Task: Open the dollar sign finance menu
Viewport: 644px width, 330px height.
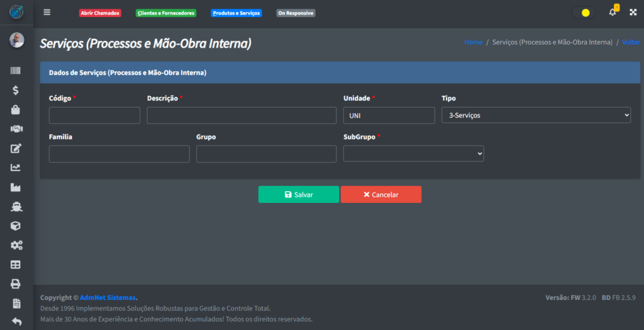Action: tap(16, 91)
